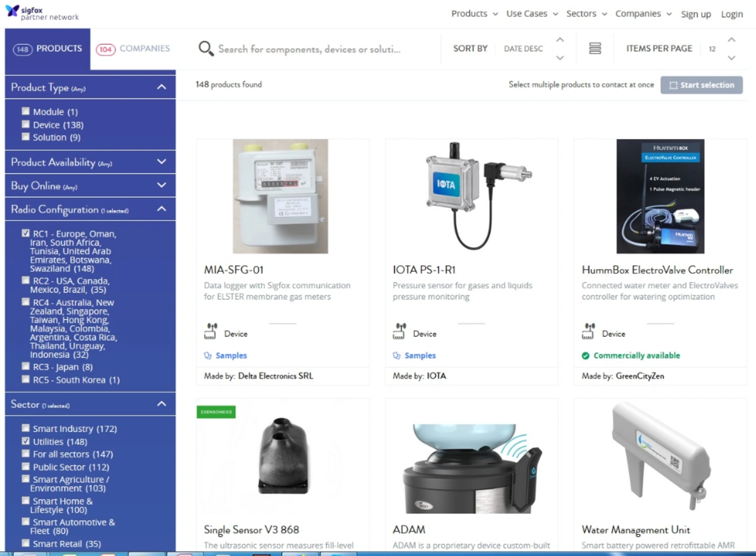This screenshot has height=556, width=756.
Task: Click the gas meter product image
Action: pyautogui.click(x=281, y=196)
